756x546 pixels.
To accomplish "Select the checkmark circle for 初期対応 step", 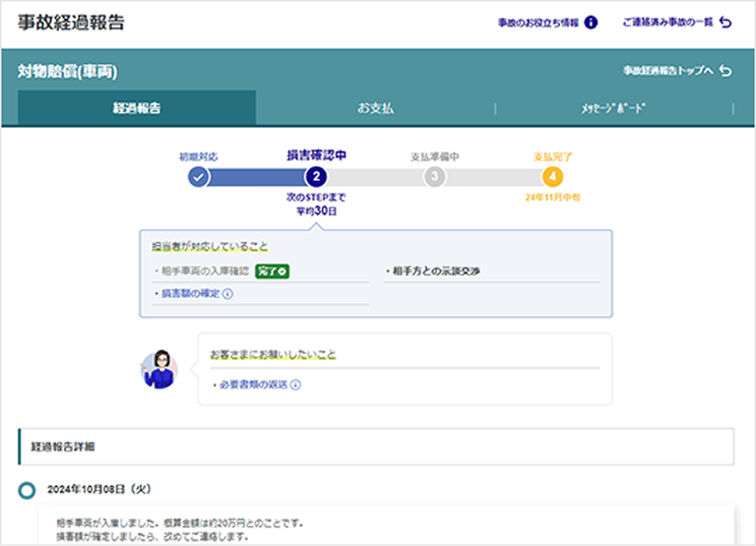I will click(199, 177).
